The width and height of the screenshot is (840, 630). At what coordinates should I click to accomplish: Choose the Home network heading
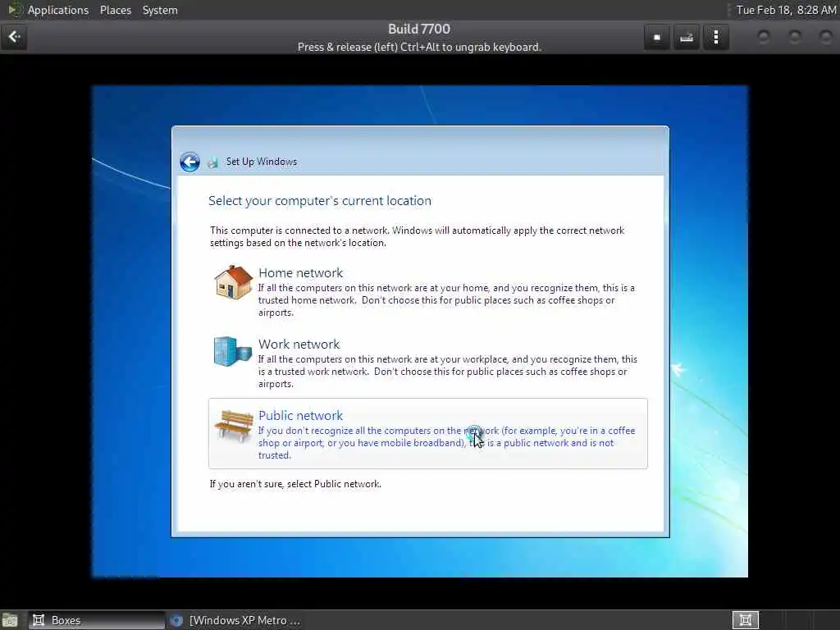300,272
